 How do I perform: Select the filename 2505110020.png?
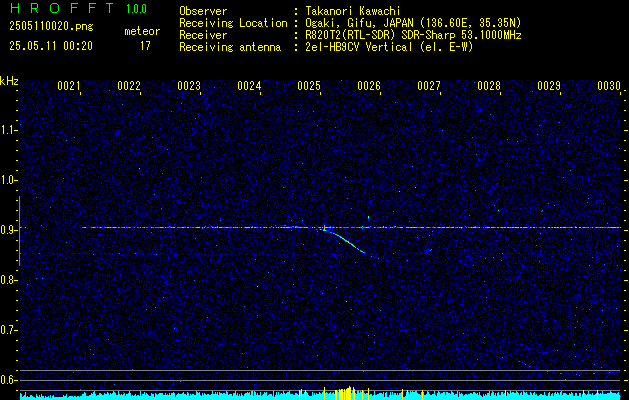[51, 26]
